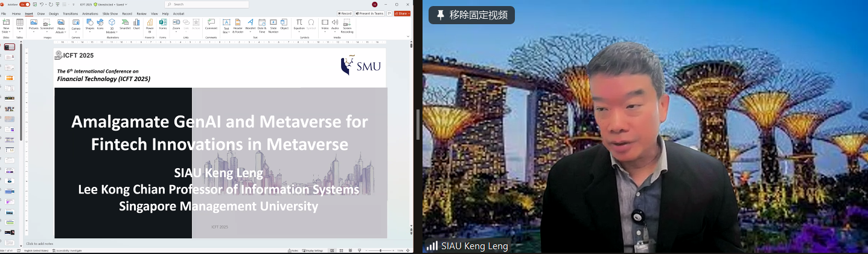This screenshot has width=868, height=254.
Task: Switch to the Slide Show tab
Action: pyautogui.click(x=110, y=13)
